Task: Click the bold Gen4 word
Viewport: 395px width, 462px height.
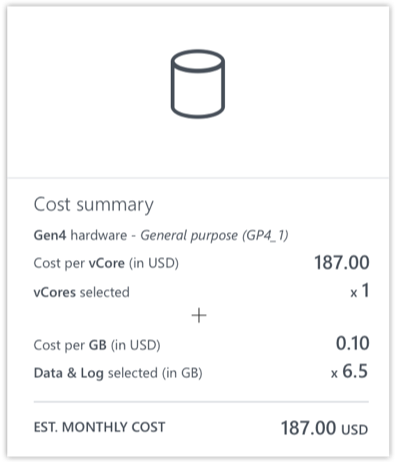Action: pyautogui.click(x=50, y=236)
